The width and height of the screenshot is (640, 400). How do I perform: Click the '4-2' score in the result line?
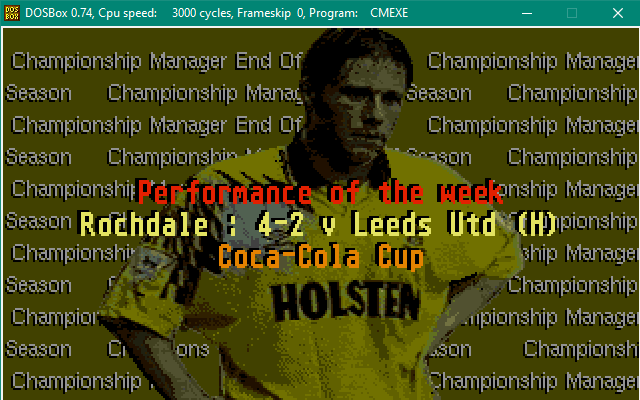pyautogui.click(x=280, y=224)
